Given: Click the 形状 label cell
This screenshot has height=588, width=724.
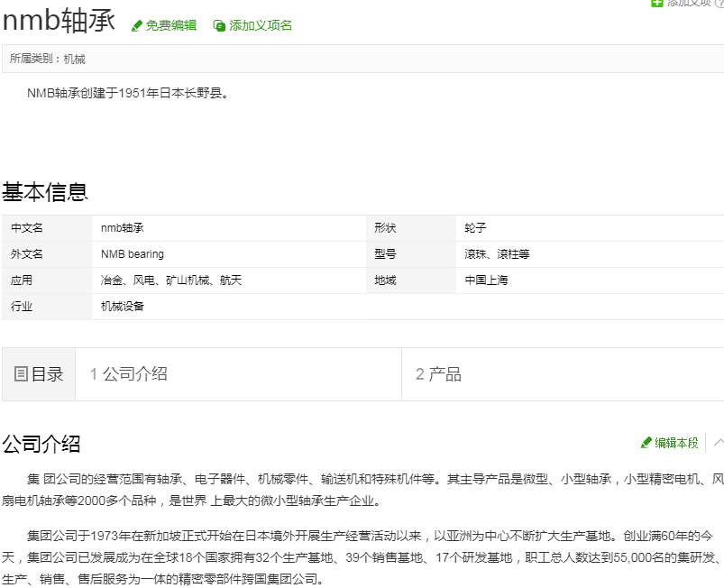Looking at the screenshot, I should [411, 228].
